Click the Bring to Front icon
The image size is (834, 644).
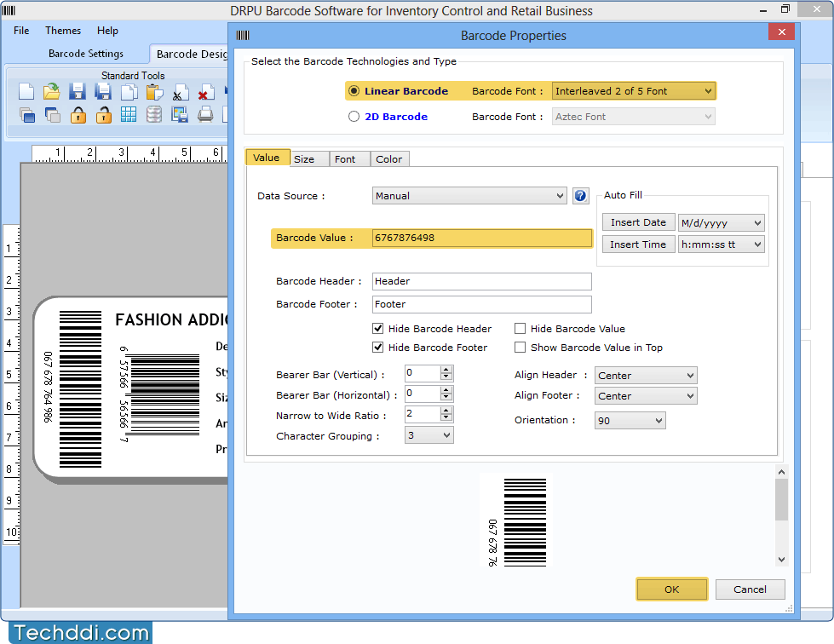click(x=26, y=114)
